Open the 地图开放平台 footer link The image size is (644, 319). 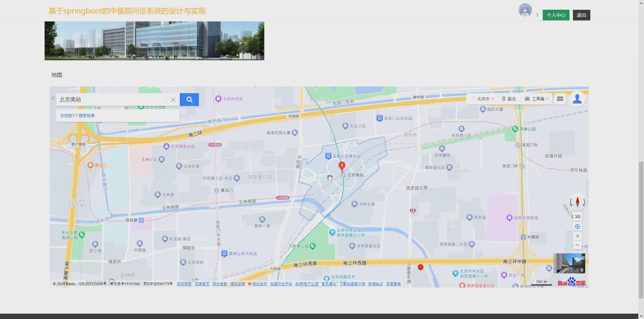281,284
